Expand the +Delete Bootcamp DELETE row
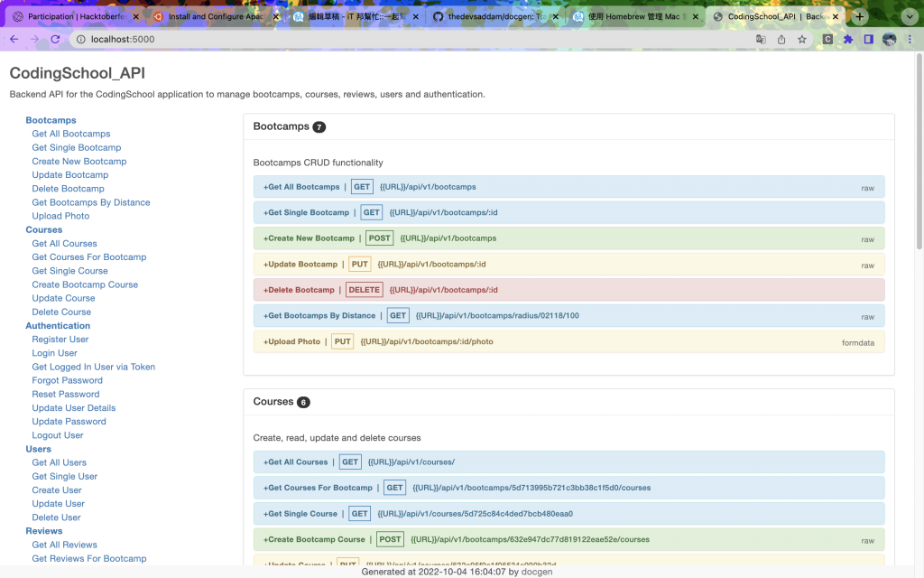Image resolution: width=924 pixels, height=578 pixels. pyautogui.click(x=568, y=290)
